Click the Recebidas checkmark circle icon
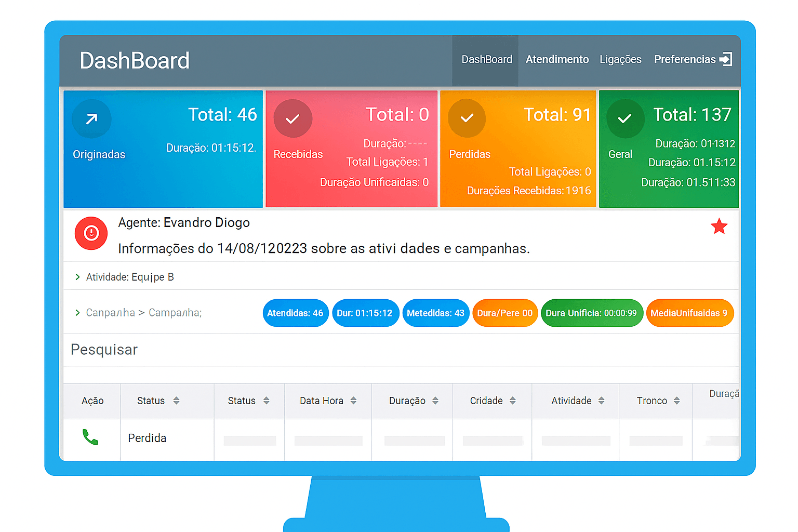The height and width of the screenshot is (532, 798). point(293,119)
